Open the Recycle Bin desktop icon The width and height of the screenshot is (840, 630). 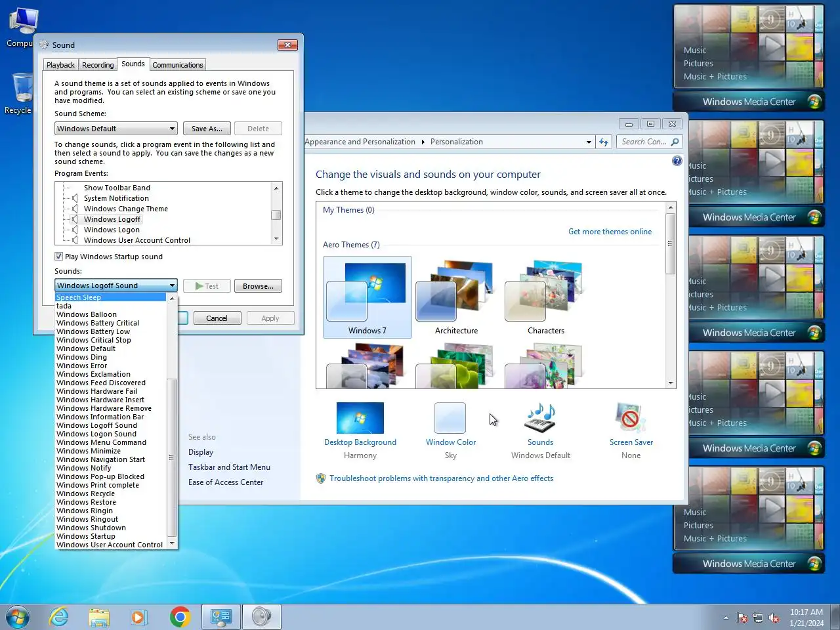pyautogui.click(x=22, y=94)
